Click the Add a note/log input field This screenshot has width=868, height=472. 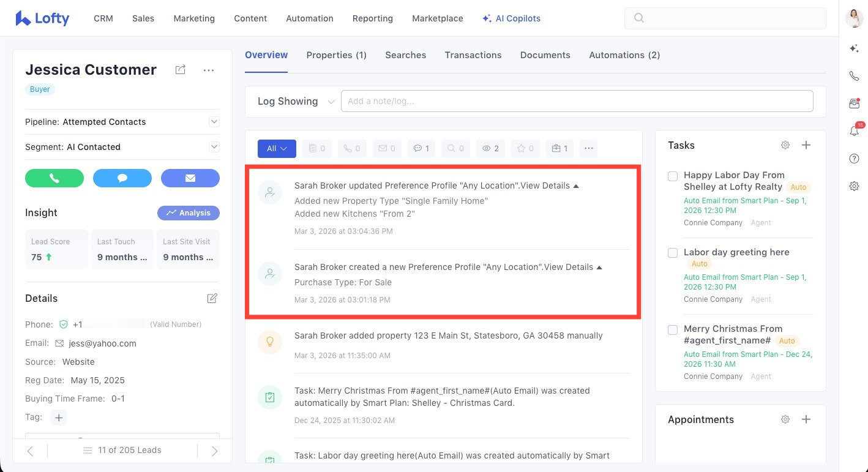point(577,101)
